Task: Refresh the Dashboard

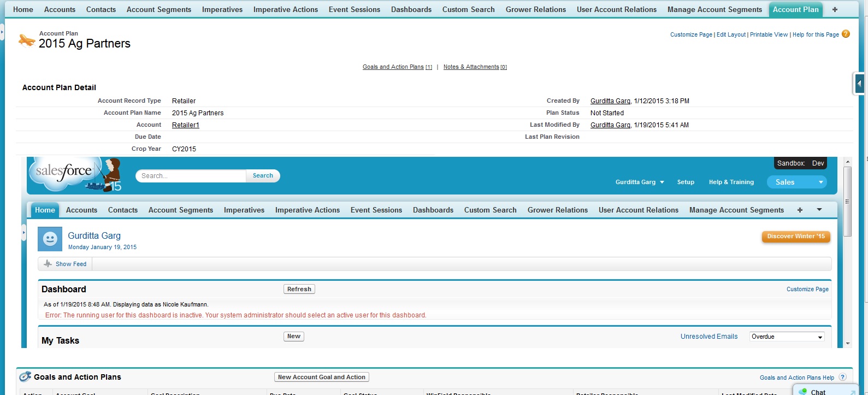Action: coord(299,289)
